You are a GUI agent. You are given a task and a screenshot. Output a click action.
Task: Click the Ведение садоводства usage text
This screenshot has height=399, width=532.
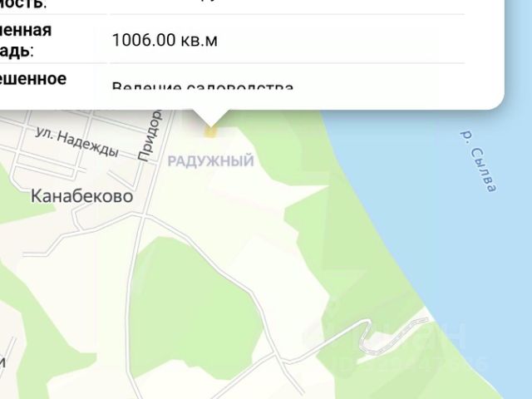(x=203, y=86)
